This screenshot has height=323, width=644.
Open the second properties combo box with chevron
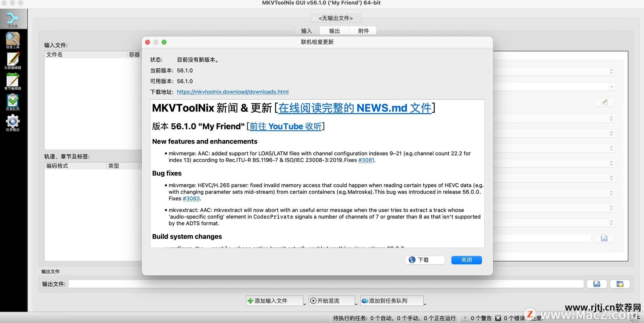pos(611,87)
